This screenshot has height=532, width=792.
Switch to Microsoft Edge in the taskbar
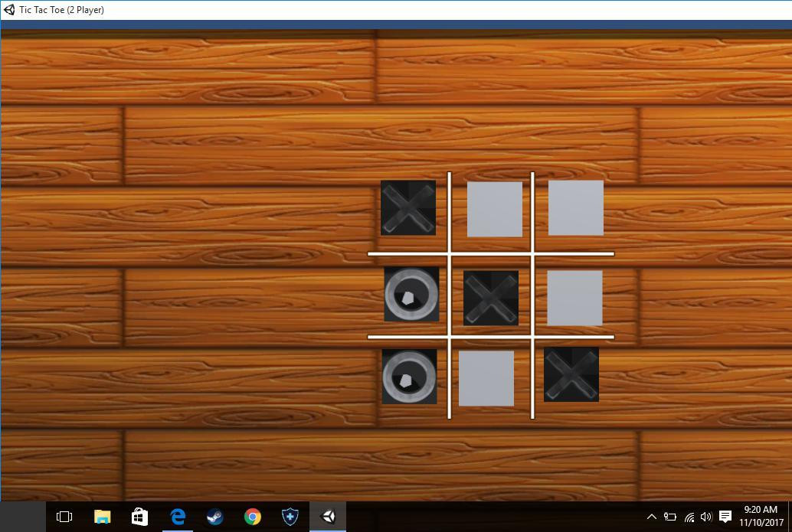tap(178, 517)
